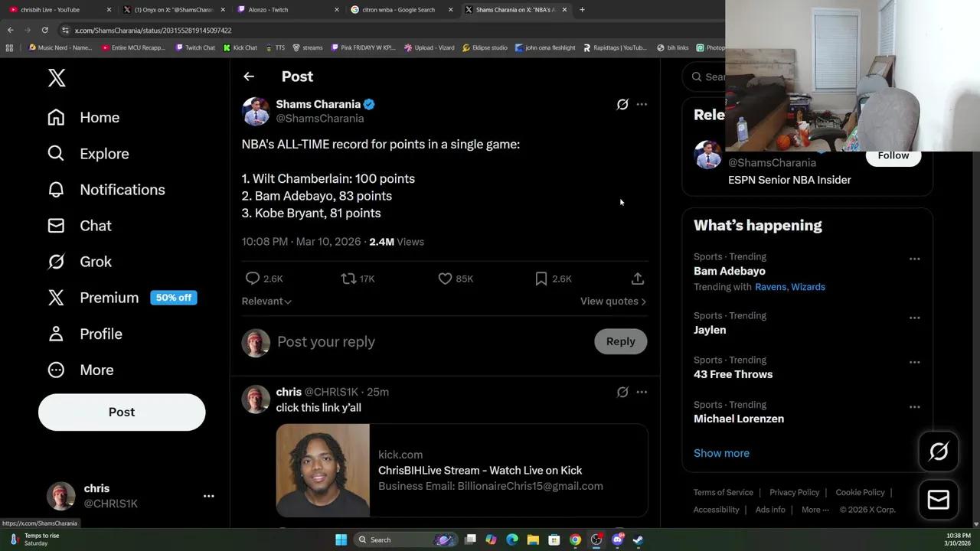
Task: Reload the page in browser toolbar
Action: [x=44, y=30]
